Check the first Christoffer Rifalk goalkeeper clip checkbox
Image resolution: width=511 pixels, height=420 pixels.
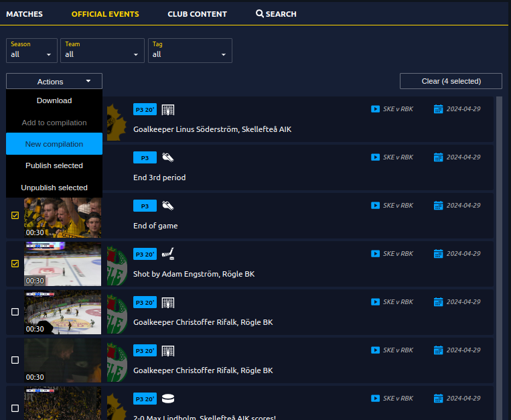click(x=15, y=312)
